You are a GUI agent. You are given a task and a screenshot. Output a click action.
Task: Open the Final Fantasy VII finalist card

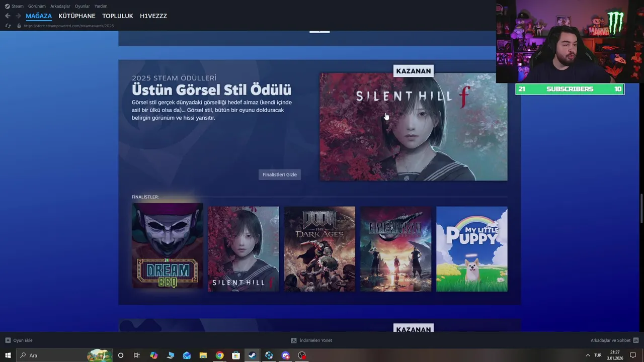(x=396, y=249)
